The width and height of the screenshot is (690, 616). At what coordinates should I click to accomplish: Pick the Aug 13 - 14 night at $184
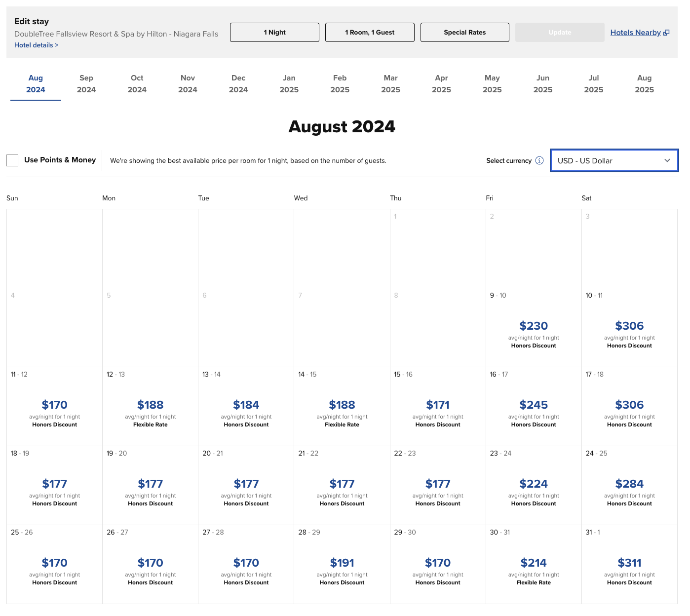point(246,407)
